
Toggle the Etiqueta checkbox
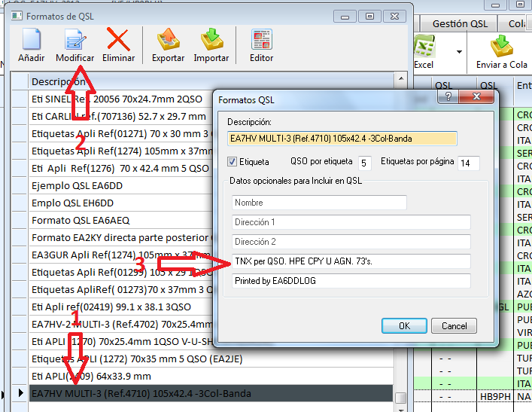(233, 162)
